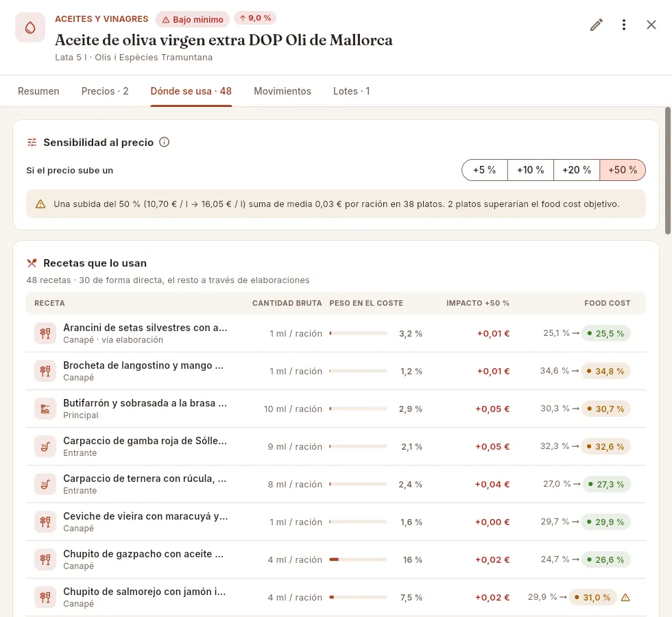Image resolution: width=672 pixels, height=617 pixels.
Task: Click the starter icon for Carpaccio de gamba roja
Action: click(45, 446)
